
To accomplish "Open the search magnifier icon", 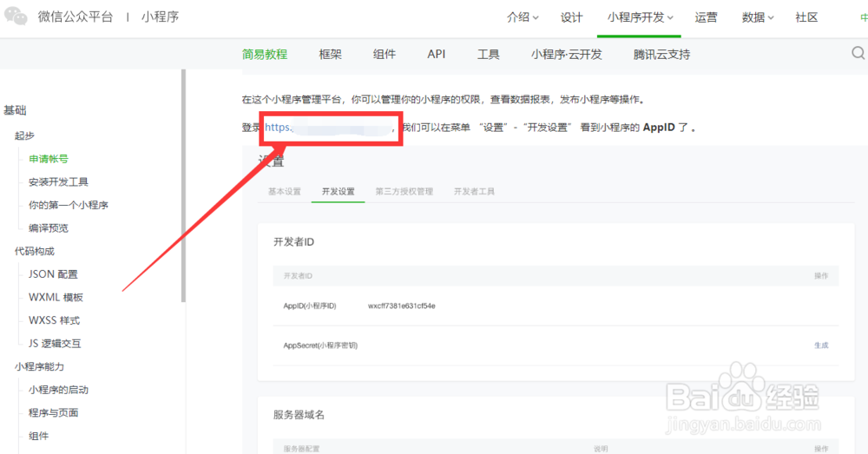I will [x=858, y=53].
